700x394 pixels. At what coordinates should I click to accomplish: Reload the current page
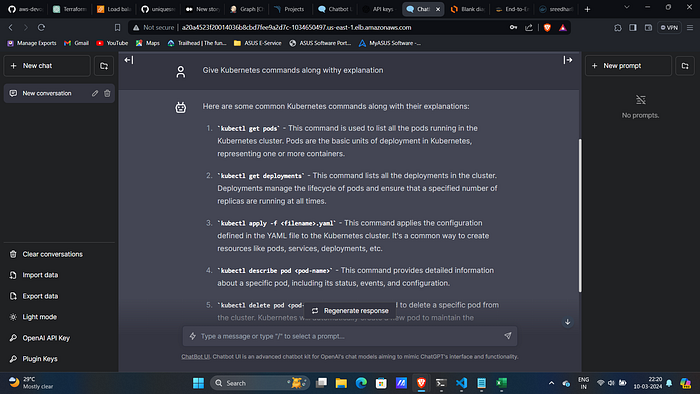pos(41,28)
